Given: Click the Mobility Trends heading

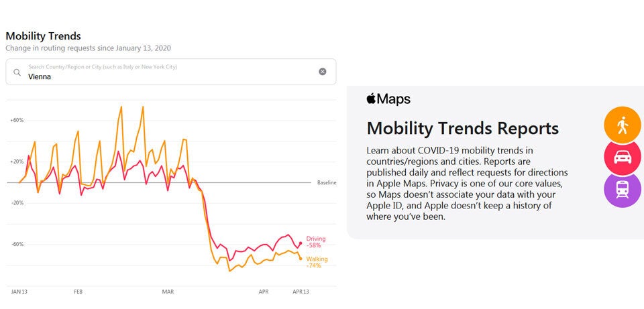Looking at the screenshot, I should 43,36.
